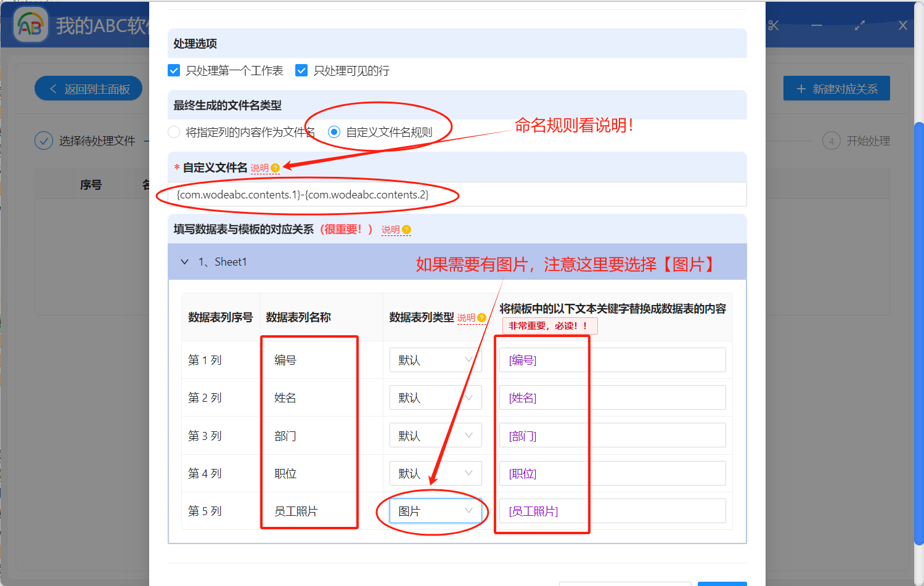Viewport: 924px width, 586px height.
Task: Collapse the Sheet1 section chevron
Action: [x=185, y=261]
